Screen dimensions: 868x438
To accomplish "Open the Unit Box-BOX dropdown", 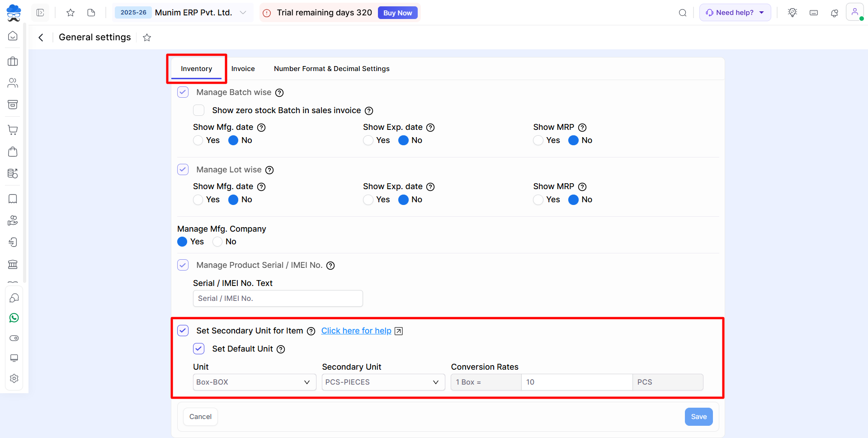I will click(x=254, y=382).
